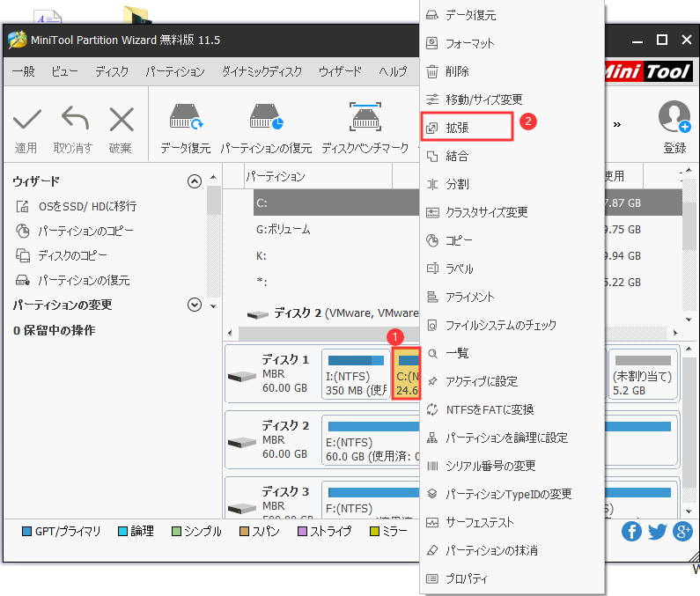Open the Facebook share icon

click(x=631, y=532)
